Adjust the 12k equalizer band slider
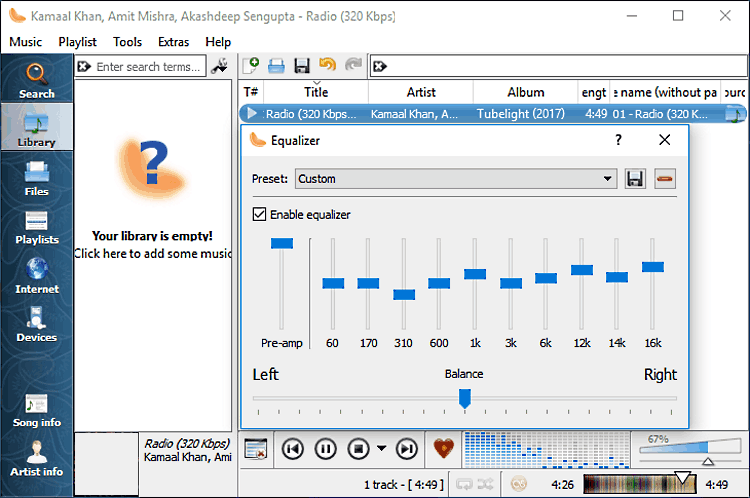Screen dimensions: 750x498 point(582,270)
